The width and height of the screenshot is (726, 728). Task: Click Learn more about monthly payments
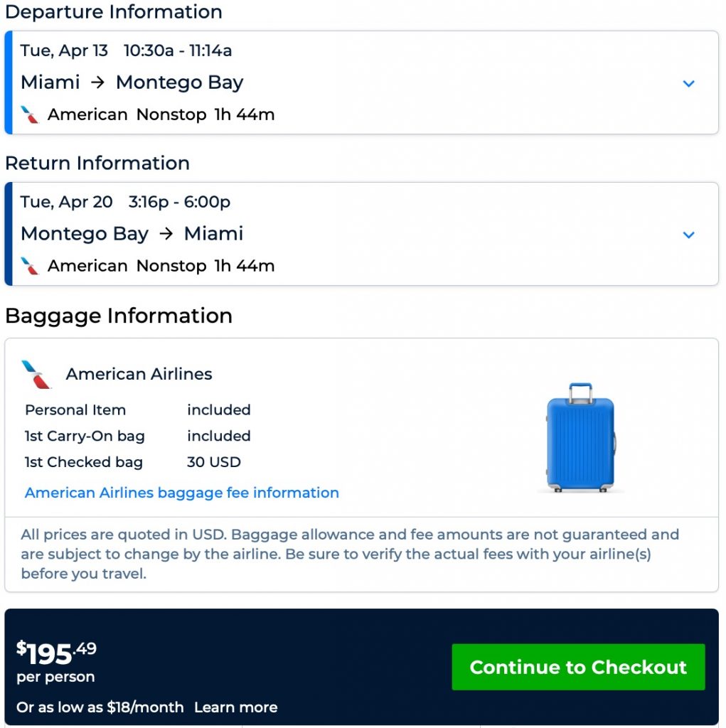235,707
